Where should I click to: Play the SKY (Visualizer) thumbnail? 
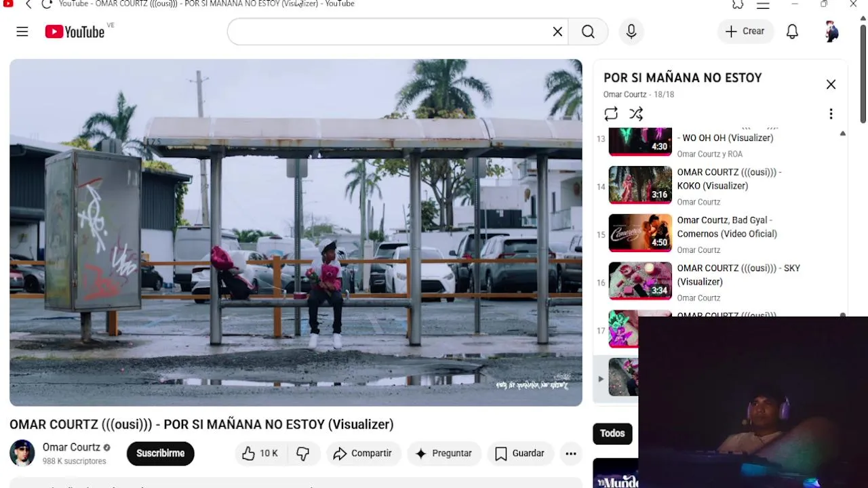point(640,281)
